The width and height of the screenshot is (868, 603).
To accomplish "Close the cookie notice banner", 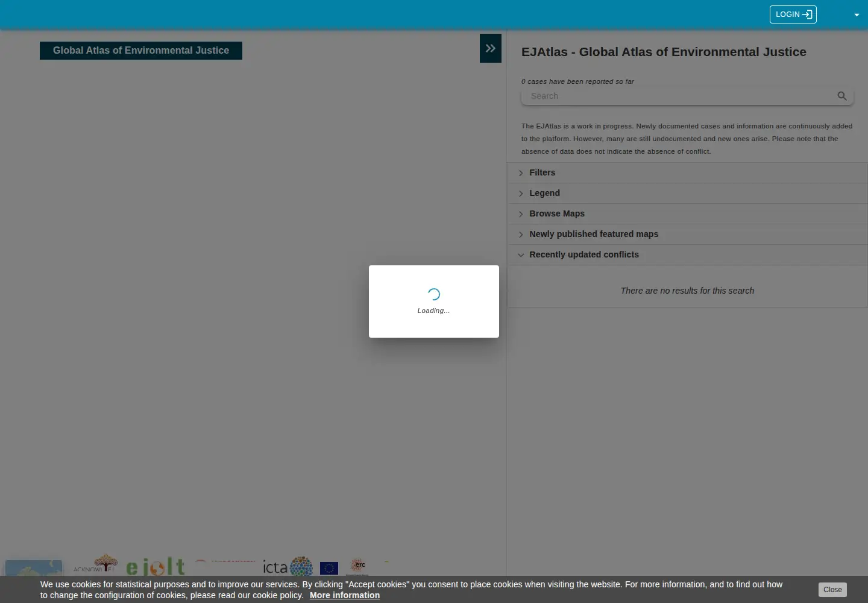I will click(832, 590).
